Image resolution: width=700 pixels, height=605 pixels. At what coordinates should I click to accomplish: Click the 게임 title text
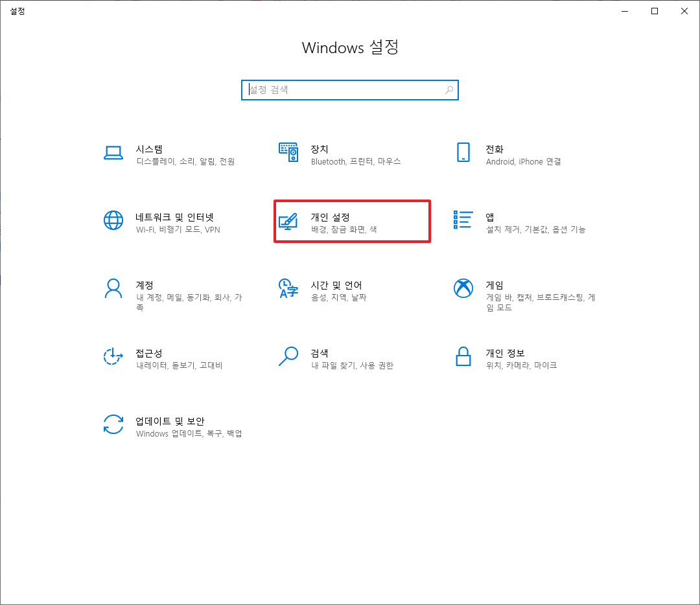point(495,285)
